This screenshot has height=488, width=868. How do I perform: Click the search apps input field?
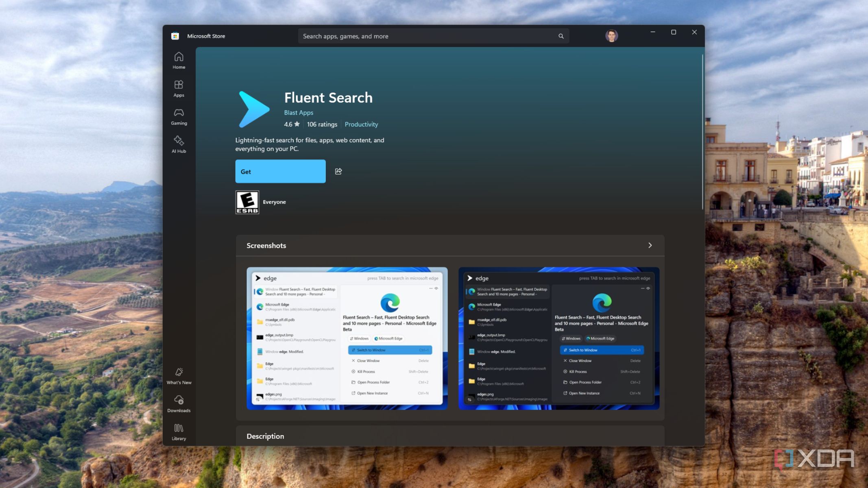coord(427,36)
